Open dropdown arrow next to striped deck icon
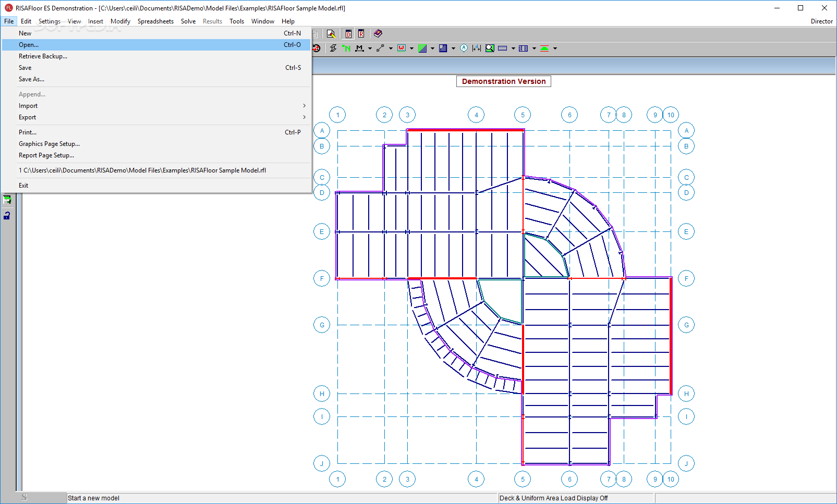The image size is (837, 504). tap(432, 48)
